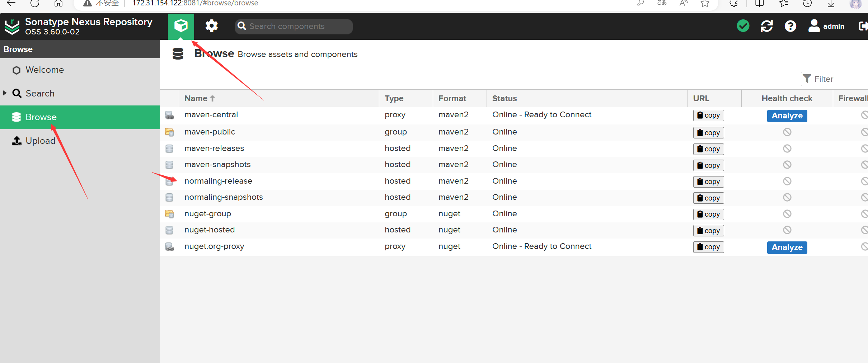Copy the nuget-hosted repository URL
Image resolution: width=868 pixels, height=363 pixels.
coord(708,231)
